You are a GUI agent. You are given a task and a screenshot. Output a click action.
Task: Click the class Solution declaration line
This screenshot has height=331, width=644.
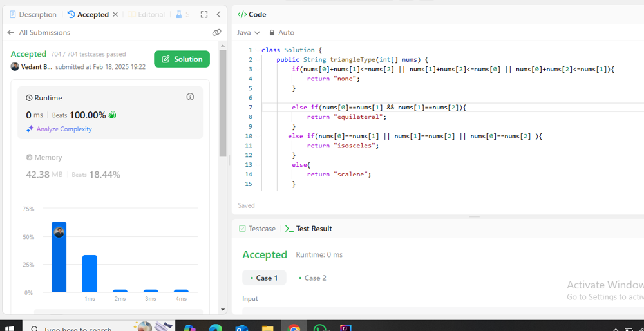coord(291,50)
